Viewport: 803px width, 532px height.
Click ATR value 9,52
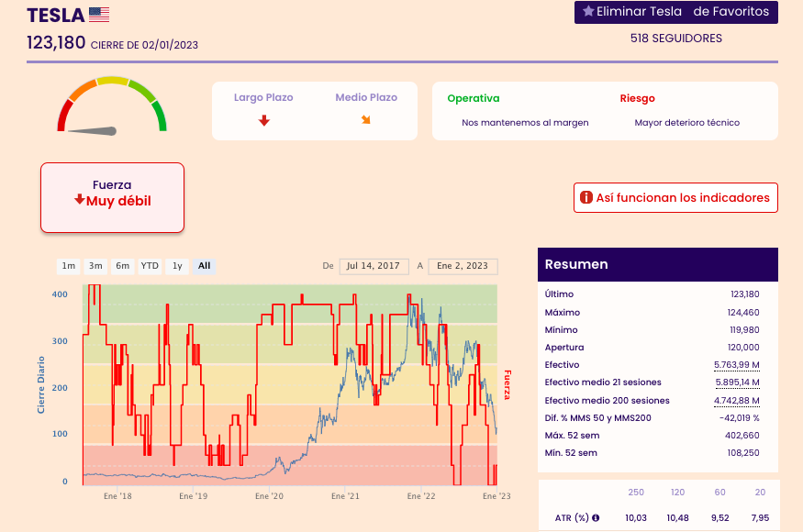point(720,518)
